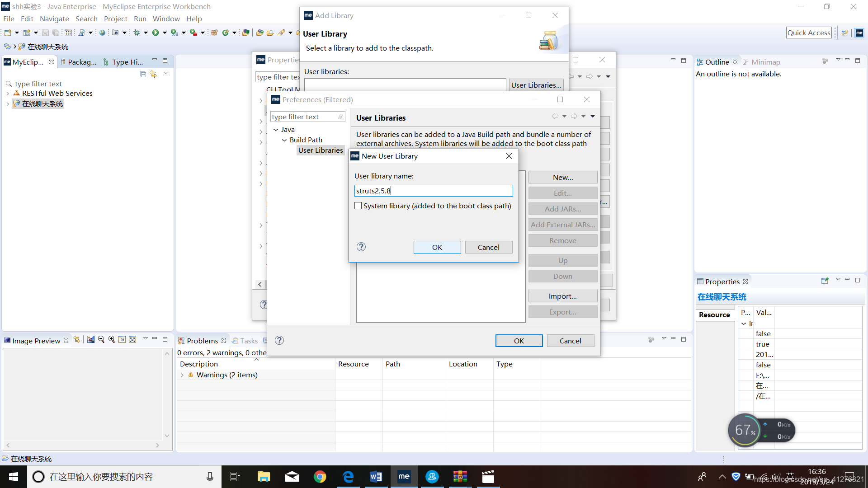The height and width of the screenshot is (488, 868).
Task: Click the MyEclipse taskbar icon
Action: coord(405,477)
